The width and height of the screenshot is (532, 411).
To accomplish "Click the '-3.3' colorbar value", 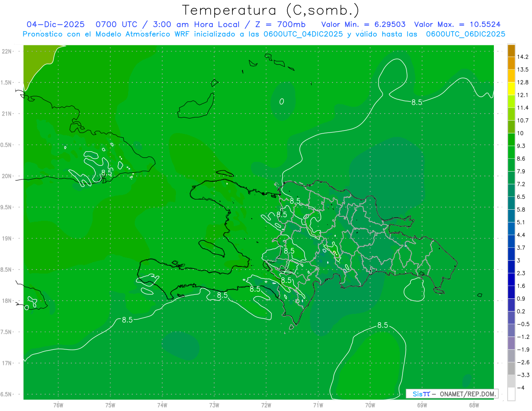I will pyautogui.click(x=523, y=375).
